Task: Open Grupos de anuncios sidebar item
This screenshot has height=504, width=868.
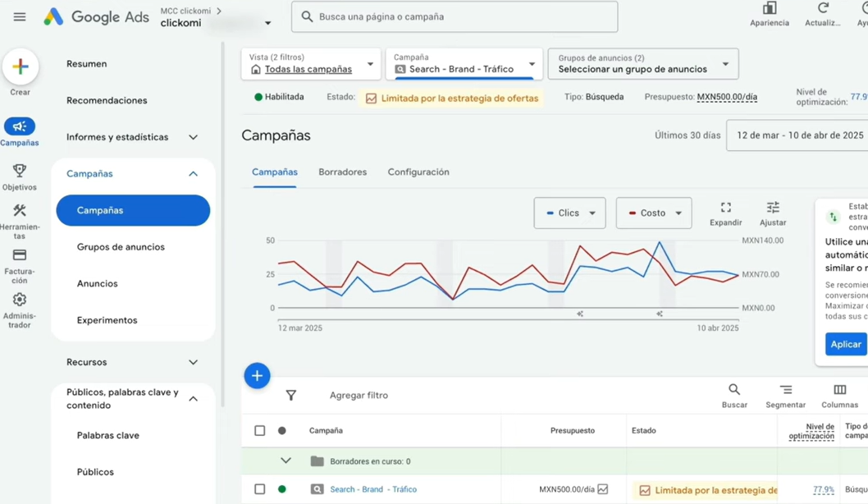Action: click(x=121, y=247)
